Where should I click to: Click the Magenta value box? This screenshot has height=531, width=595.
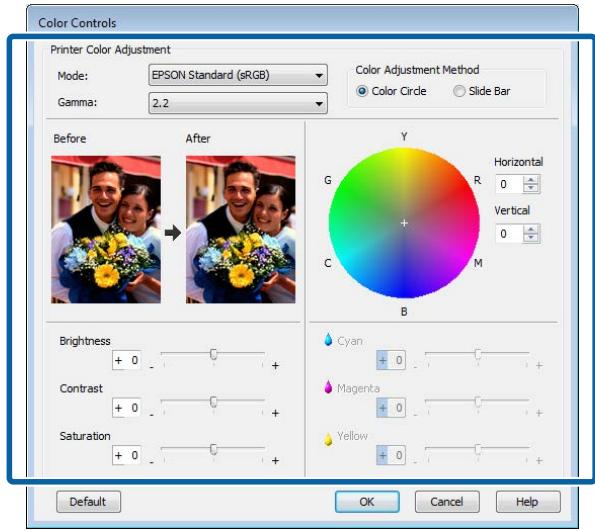click(x=391, y=407)
